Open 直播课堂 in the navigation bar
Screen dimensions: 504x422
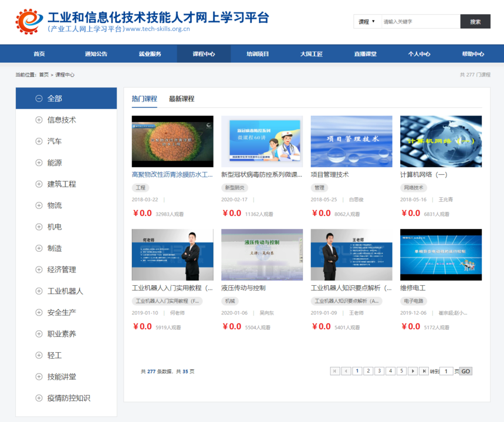pos(366,54)
